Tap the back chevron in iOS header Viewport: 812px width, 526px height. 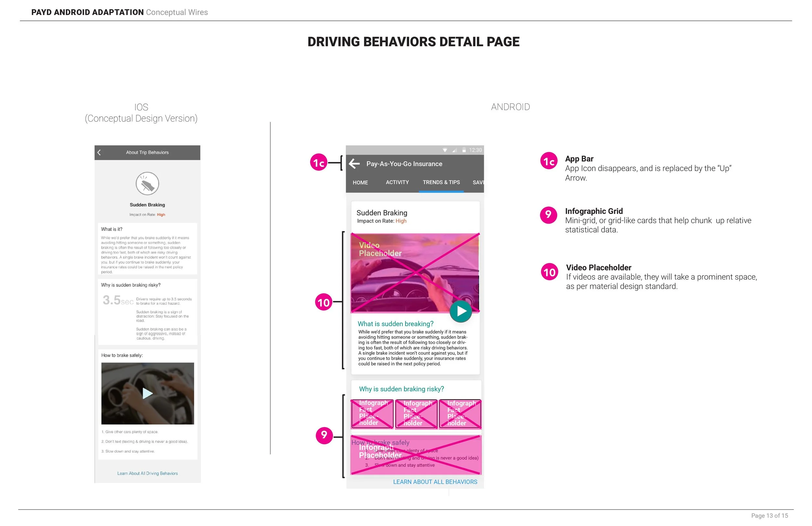pos(99,152)
